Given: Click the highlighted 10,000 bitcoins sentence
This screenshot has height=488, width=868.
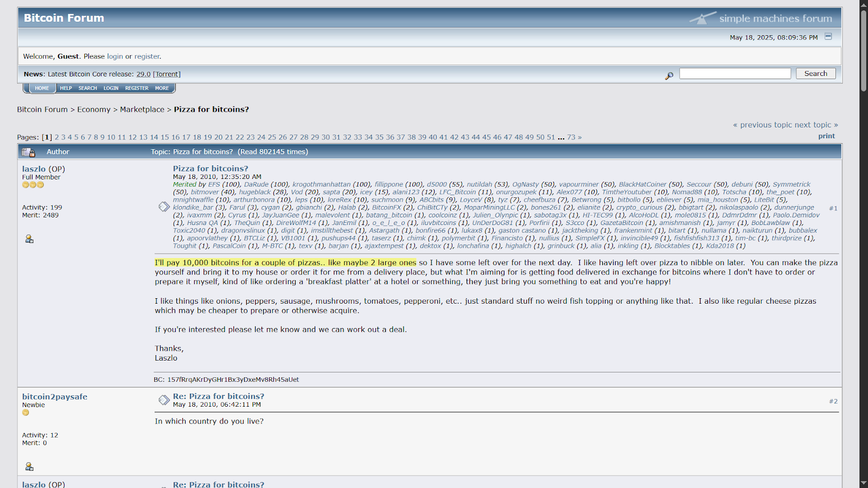Looking at the screenshot, I should (285, 262).
